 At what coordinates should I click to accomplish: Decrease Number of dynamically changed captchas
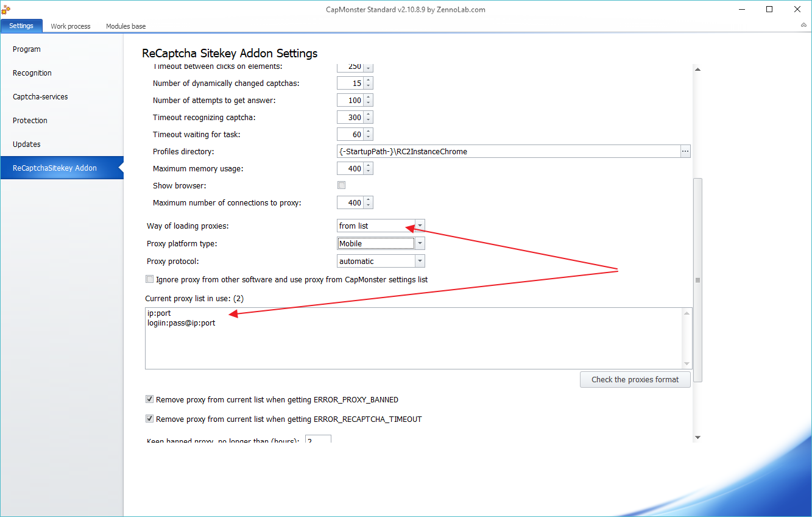[369, 87]
